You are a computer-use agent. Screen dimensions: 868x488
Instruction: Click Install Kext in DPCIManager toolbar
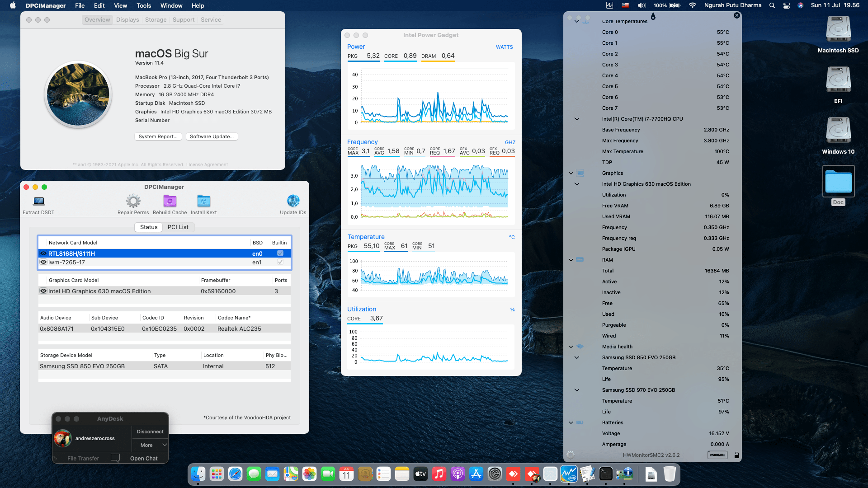coord(203,201)
